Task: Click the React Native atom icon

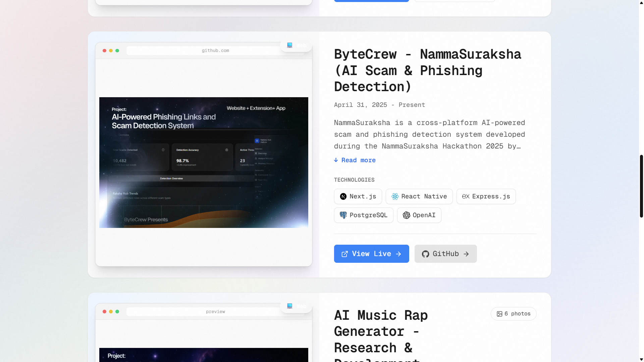Action: 395,196
